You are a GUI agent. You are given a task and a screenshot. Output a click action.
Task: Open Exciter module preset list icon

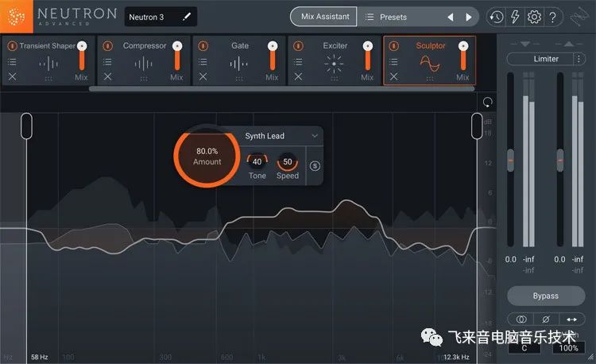coord(298,61)
